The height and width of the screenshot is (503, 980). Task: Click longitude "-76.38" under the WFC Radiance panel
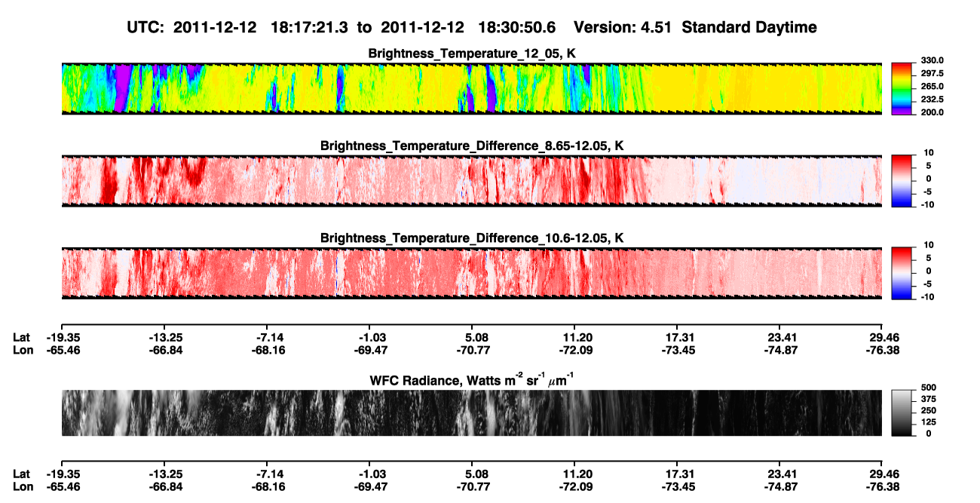tap(882, 486)
